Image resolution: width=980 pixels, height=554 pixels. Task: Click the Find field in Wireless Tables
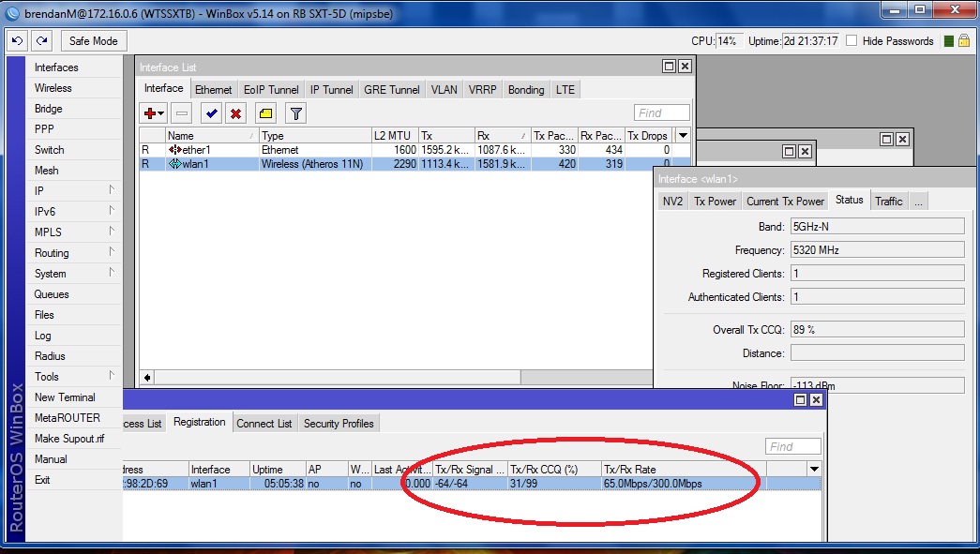(x=793, y=446)
